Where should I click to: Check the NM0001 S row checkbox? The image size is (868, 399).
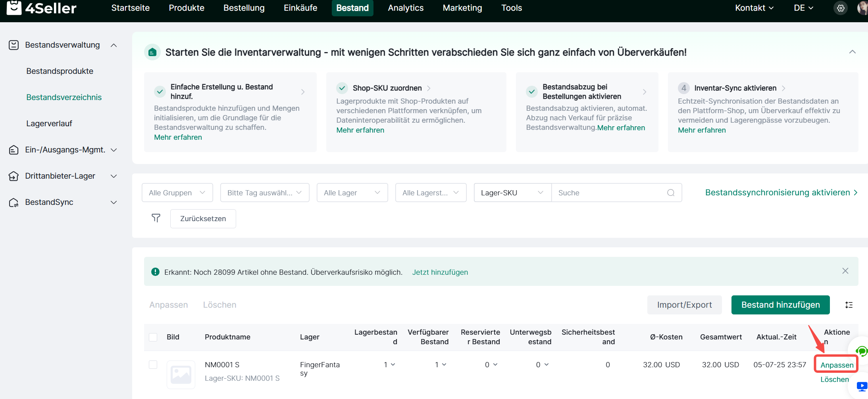click(153, 365)
